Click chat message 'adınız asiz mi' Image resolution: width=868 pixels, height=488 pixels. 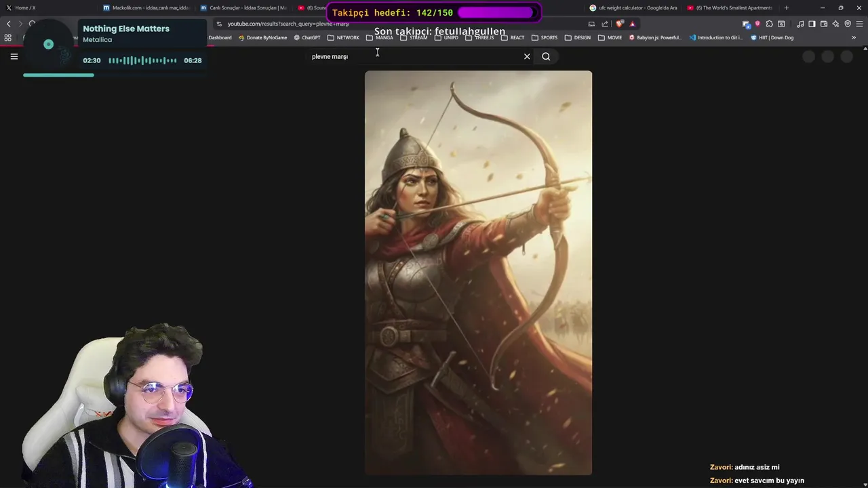(x=757, y=467)
